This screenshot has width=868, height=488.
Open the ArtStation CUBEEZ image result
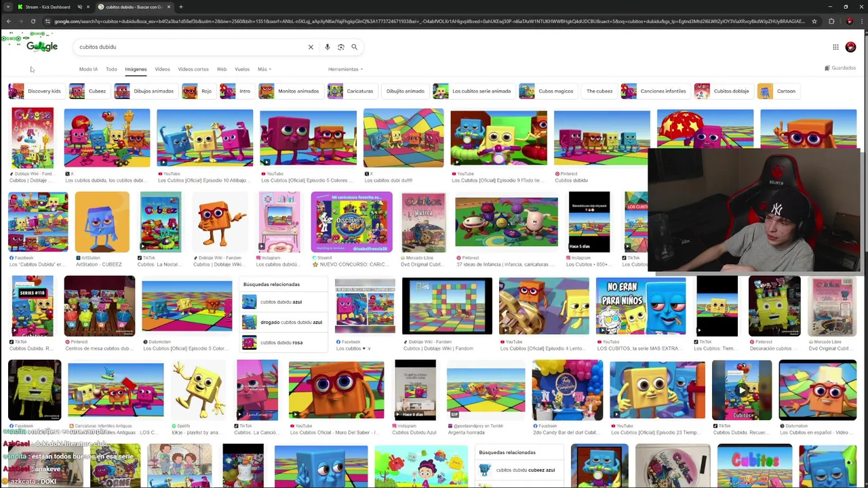coord(102,222)
